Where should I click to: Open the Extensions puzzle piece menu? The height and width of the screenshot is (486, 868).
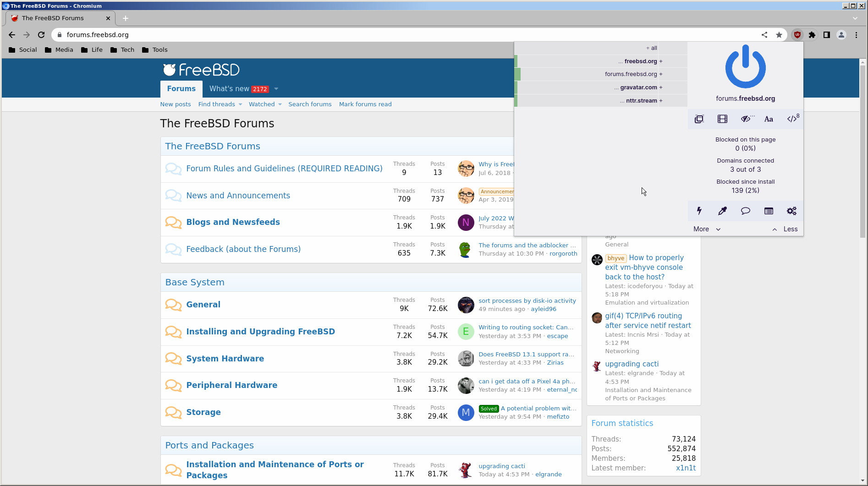[x=812, y=35]
